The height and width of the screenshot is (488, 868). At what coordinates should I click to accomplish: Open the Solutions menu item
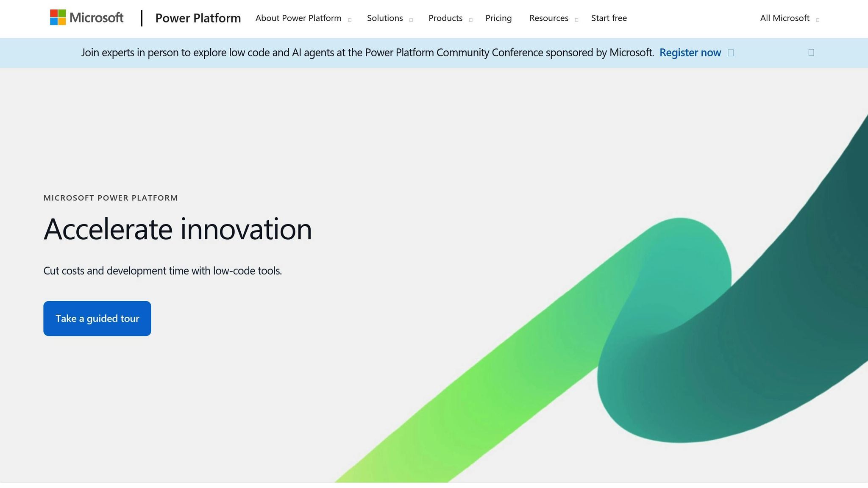[x=384, y=18]
